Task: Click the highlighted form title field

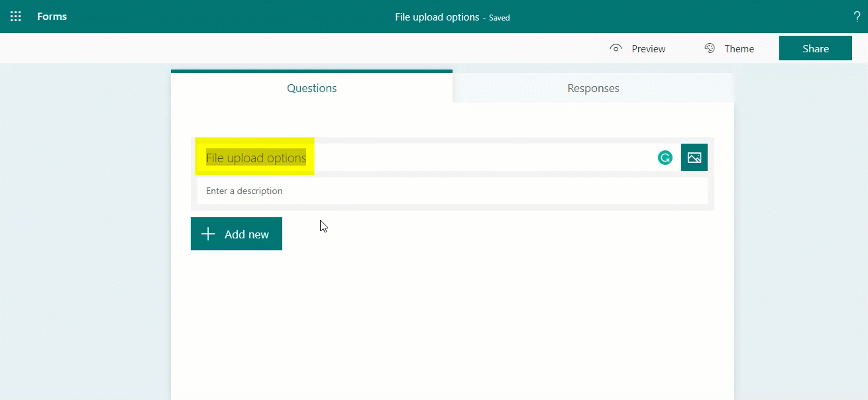Action: [x=256, y=158]
